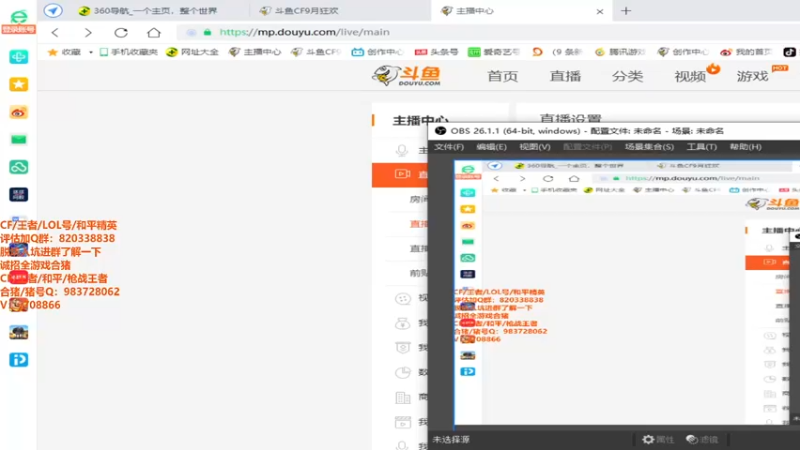This screenshot has height=450, width=800.
Task: Click the 首页 link in the Douyu navigation
Action: [503, 76]
